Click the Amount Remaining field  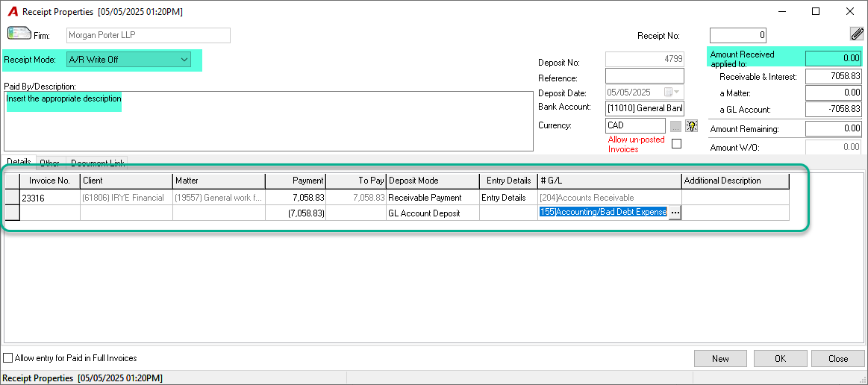pos(834,129)
